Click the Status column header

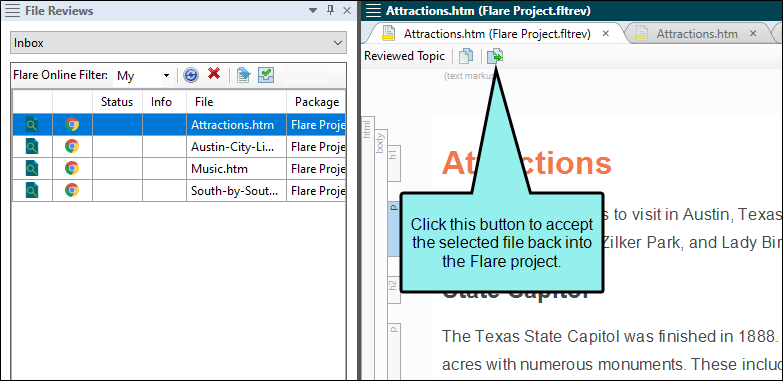[x=117, y=102]
